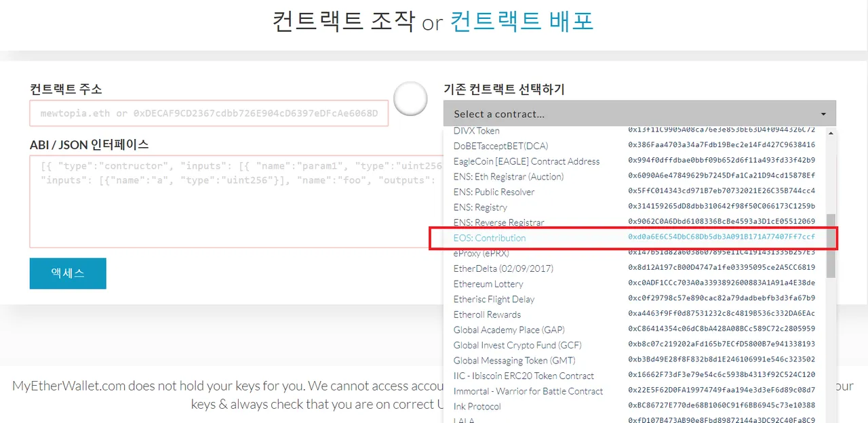The width and height of the screenshot is (868, 423).
Task: Click address 0x314159265dD8dbb310642f98f50C066173C1259b
Action: [722, 206]
